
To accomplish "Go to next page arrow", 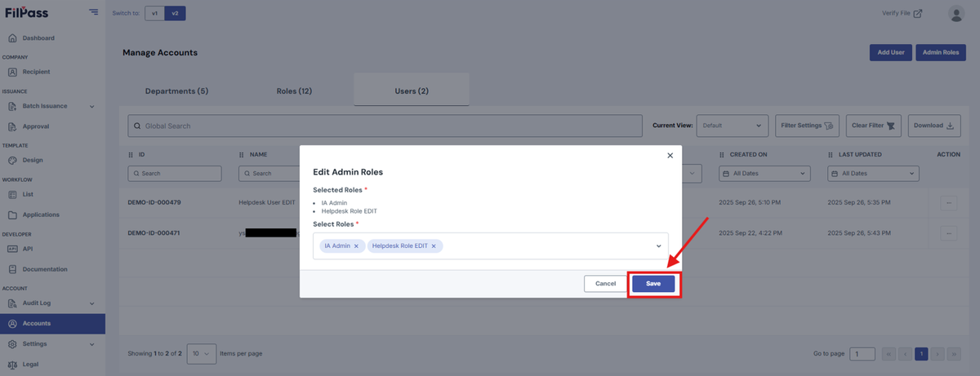I will (938, 354).
